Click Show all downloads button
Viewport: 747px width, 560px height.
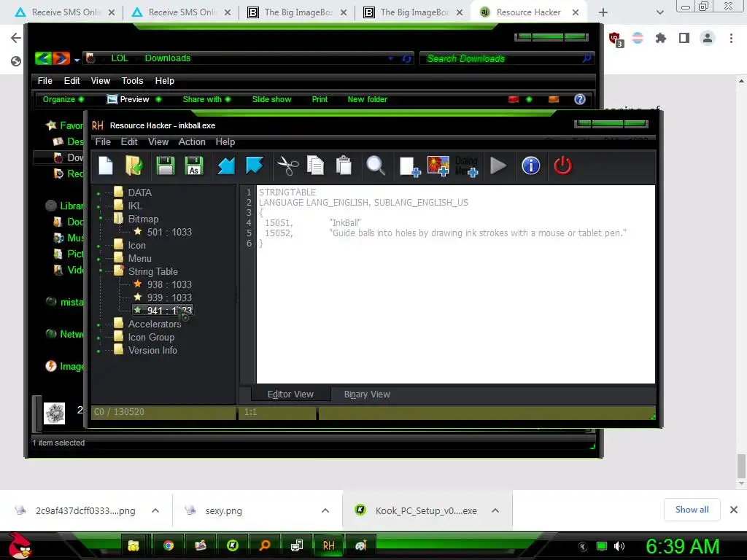tap(692, 510)
